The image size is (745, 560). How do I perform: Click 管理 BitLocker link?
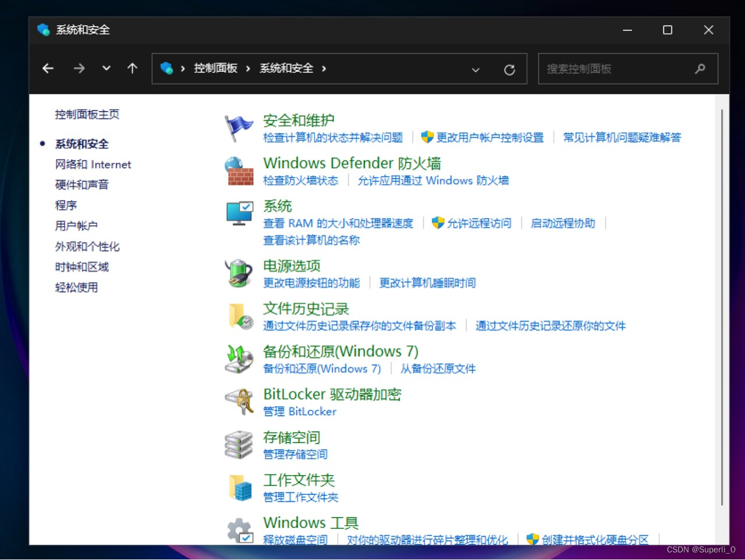[300, 412]
